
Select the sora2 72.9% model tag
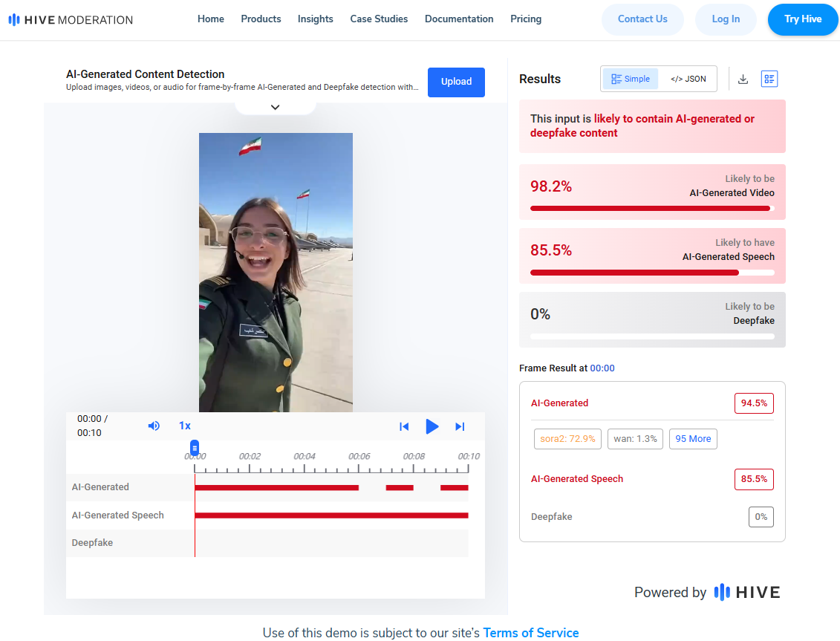(567, 439)
